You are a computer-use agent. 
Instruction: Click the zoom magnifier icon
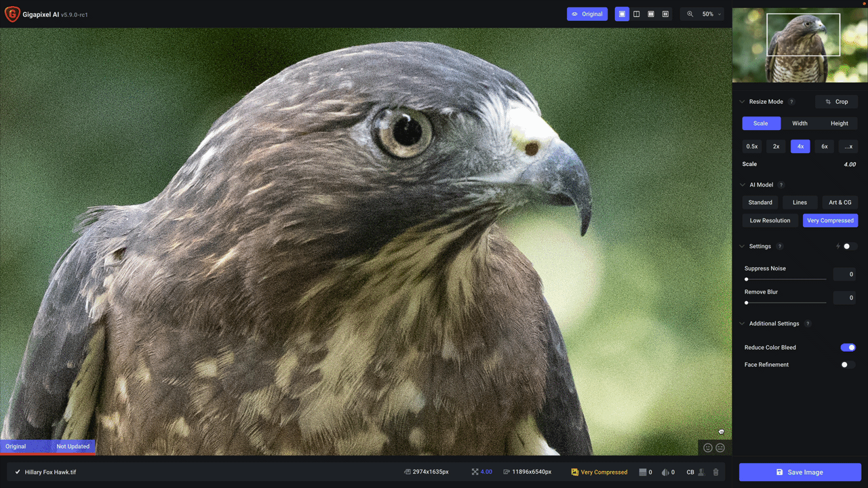690,14
